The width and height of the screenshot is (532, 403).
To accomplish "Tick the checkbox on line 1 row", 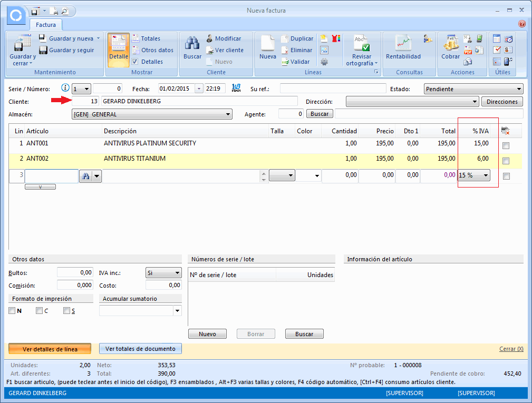I will (x=506, y=145).
